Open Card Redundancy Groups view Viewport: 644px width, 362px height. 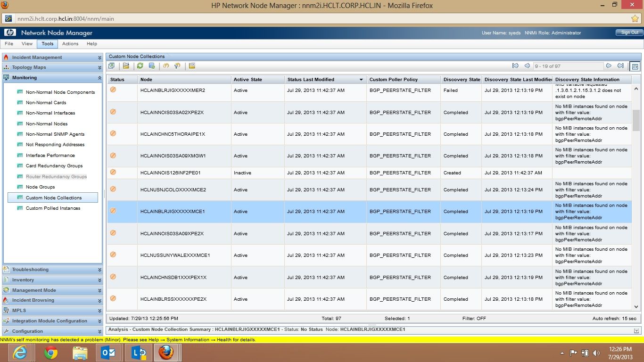54,166
